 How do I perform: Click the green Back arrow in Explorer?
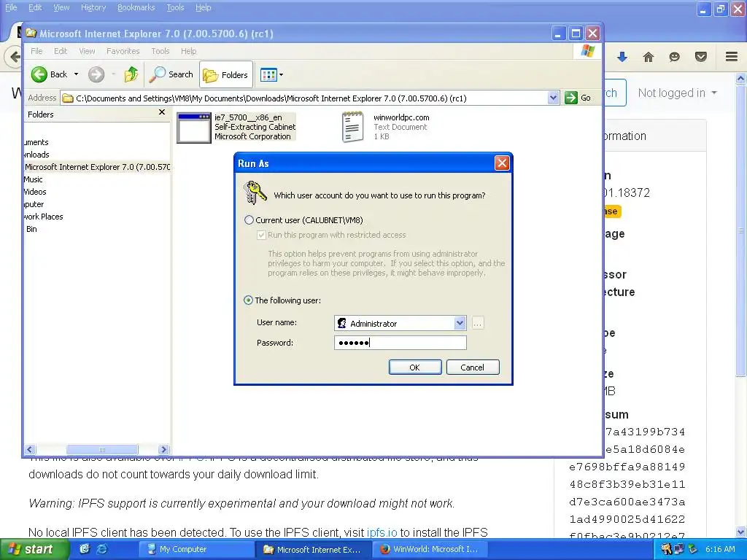(x=39, y=74)
